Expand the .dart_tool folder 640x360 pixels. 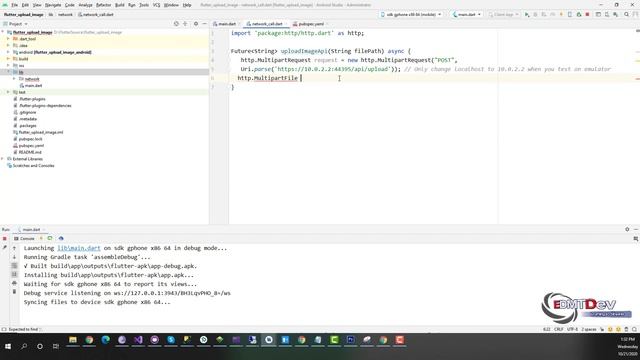tap(8, 39)
